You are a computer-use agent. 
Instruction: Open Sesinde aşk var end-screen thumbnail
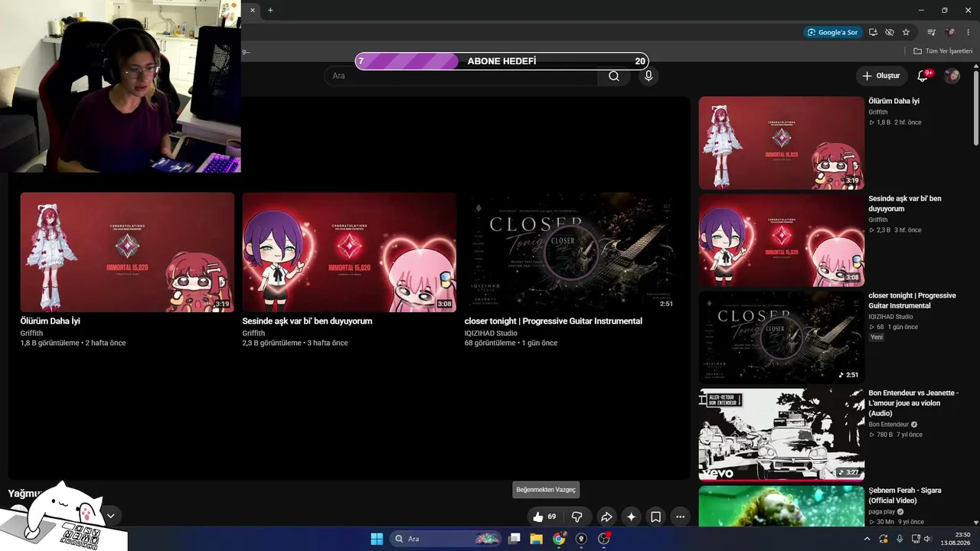[349, 252]
